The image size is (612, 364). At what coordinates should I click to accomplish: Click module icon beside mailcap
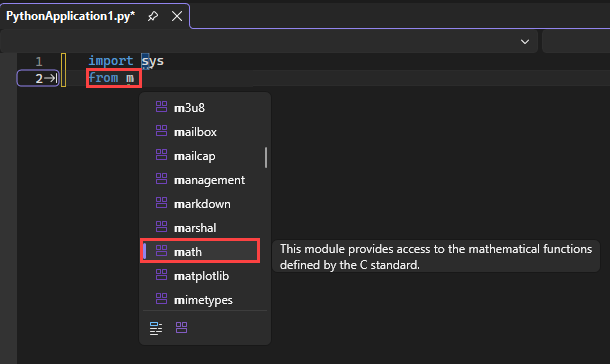(161, 155)
